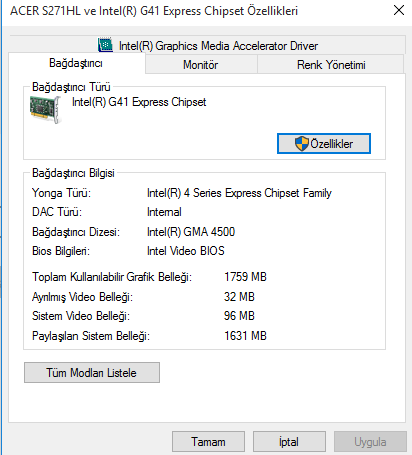Click the DAC Türü value Internal
The image size is (412, 455).
coord(164,212)
